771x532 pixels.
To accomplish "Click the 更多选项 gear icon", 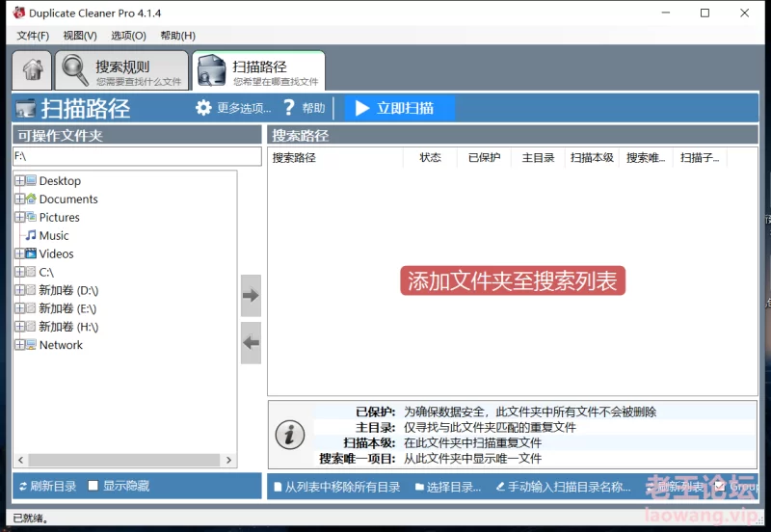I will click(x=203, y=108).
